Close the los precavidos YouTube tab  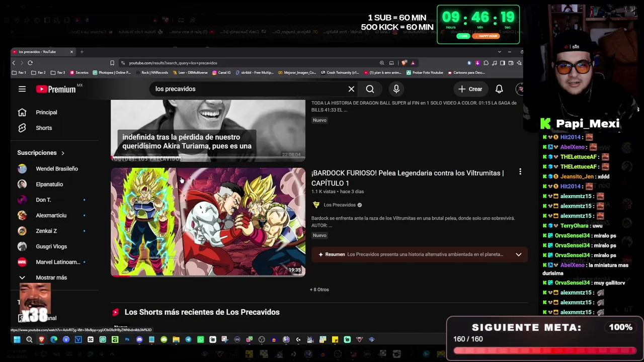[x=71, y=52]
